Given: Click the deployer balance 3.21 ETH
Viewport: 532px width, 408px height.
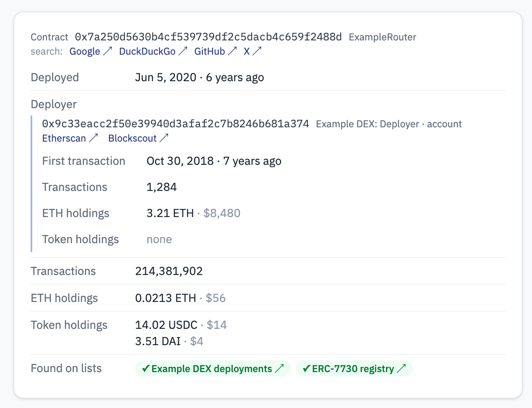Looking at the screenshot, I should click(x=170, y=213).
